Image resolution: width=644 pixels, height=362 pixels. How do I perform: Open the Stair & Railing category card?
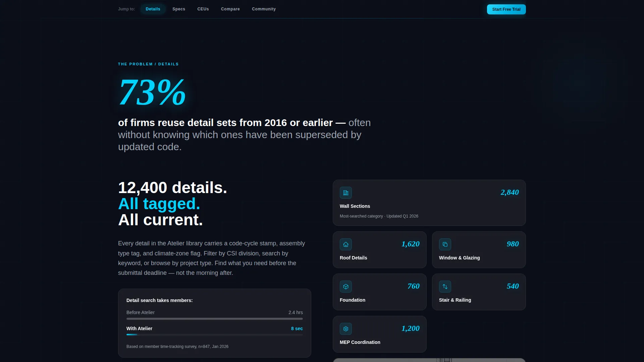pos(479,292)
